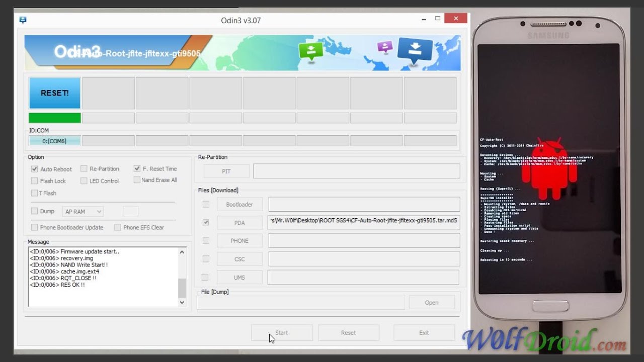Enable the Re-Partition checkbox
Viewport: 644px width, 362px height.
pos(84,168)
